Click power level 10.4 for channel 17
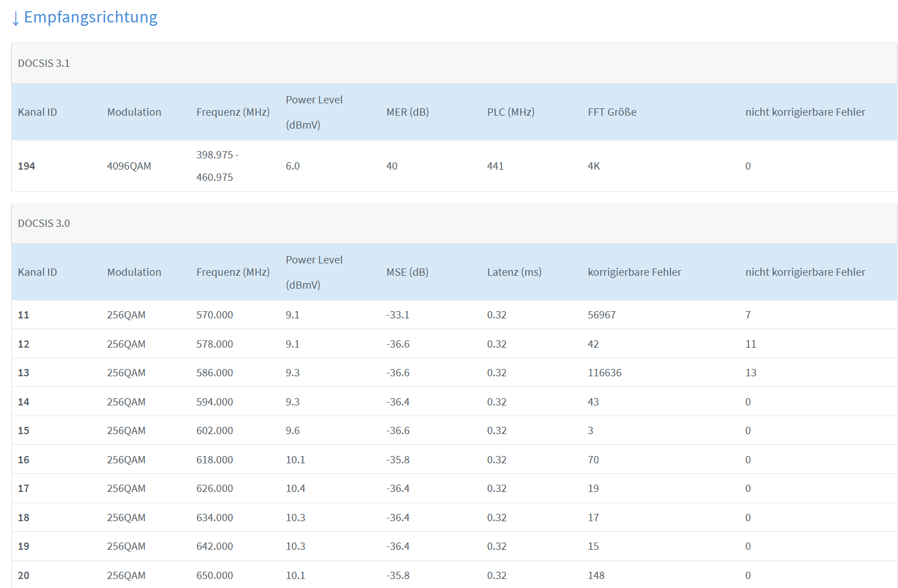 pyautogui.click(x=296, y=489)
